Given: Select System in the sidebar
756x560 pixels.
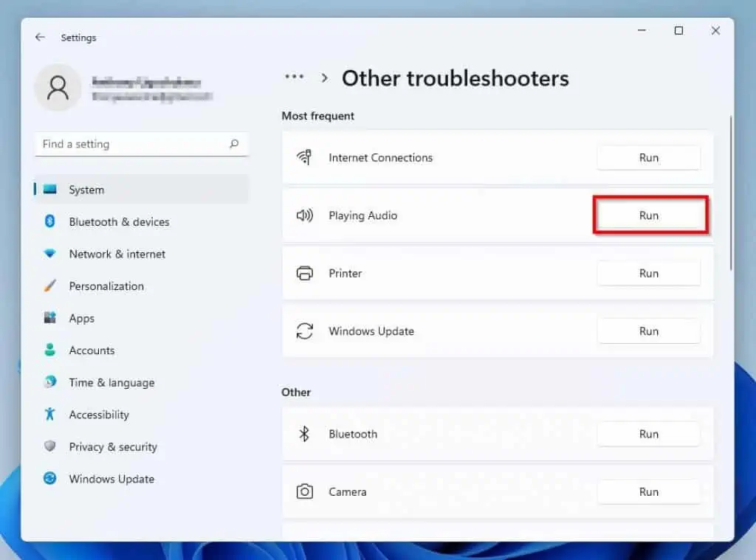Looking at the screenshot, I should coord(86,190).
